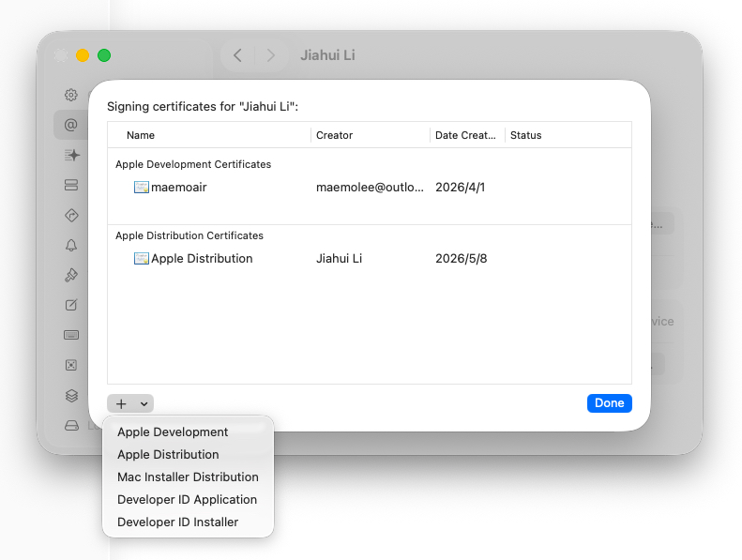
Task: Open the keyboard Key Bindings icon
Action: pyautogui.click(x=71, y=335)
